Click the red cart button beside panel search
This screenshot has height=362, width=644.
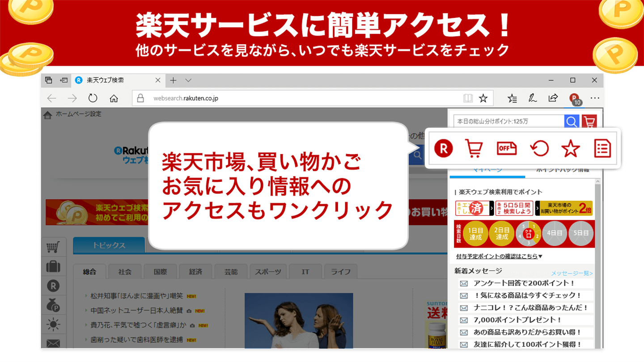589,122
